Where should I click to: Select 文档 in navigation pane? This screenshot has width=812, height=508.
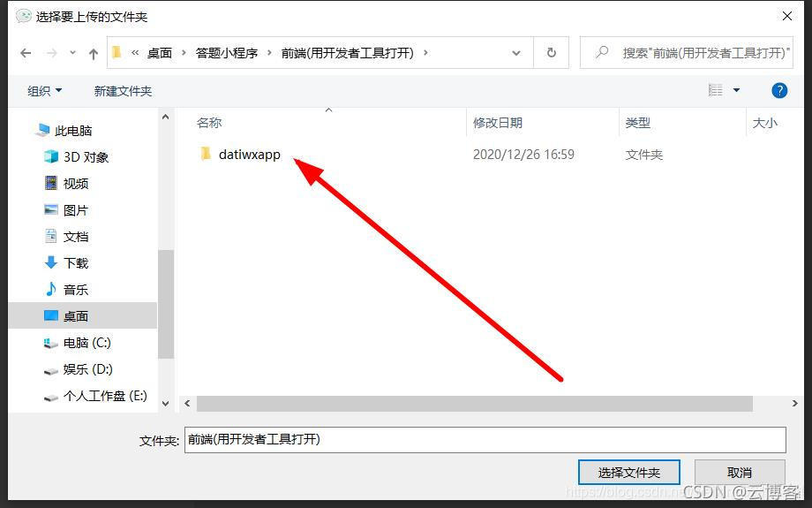tap(76, 237)
